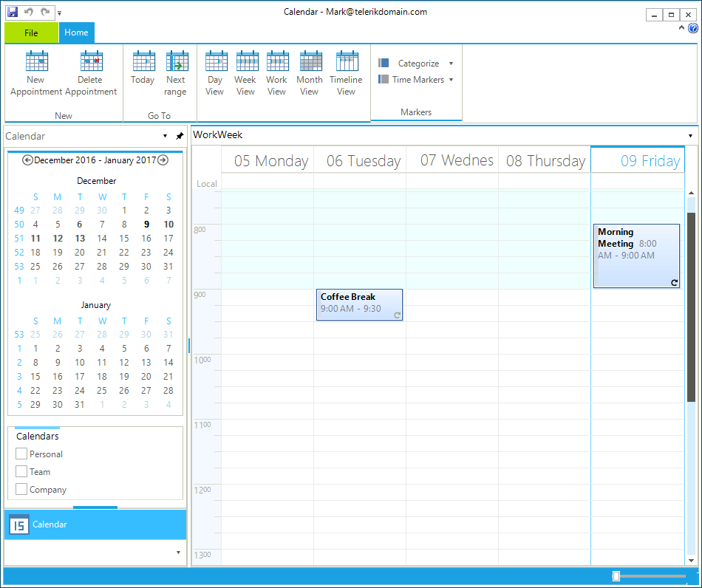Expand the Time Markers dropdown arrow
Image resolution: width=702 pixels, height=588 pixels.
(451, 80)
